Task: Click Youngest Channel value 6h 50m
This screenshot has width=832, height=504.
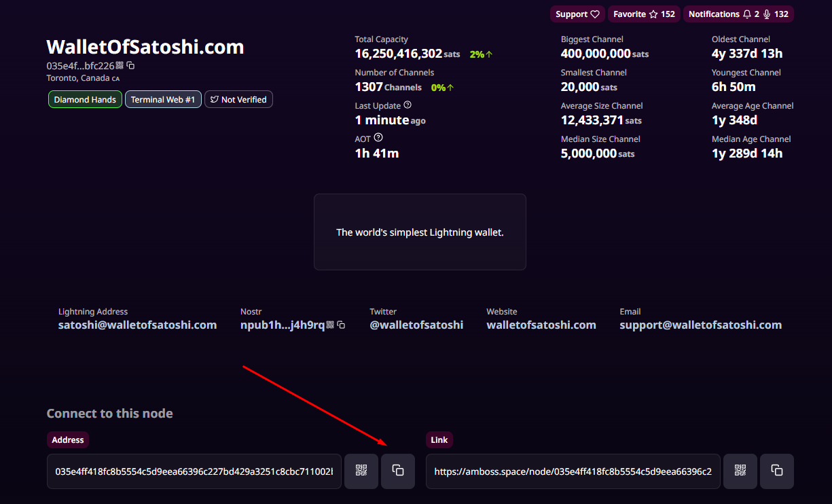Action: [x=734, y=87]
